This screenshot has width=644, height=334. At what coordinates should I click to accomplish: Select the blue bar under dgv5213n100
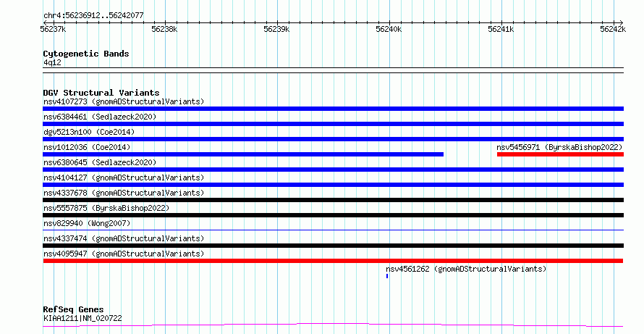333,139
